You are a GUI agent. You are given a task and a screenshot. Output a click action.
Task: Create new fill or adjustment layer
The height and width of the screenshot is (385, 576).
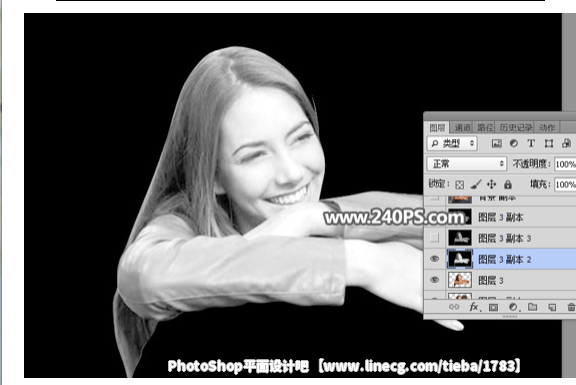click(x=513, y=307)
